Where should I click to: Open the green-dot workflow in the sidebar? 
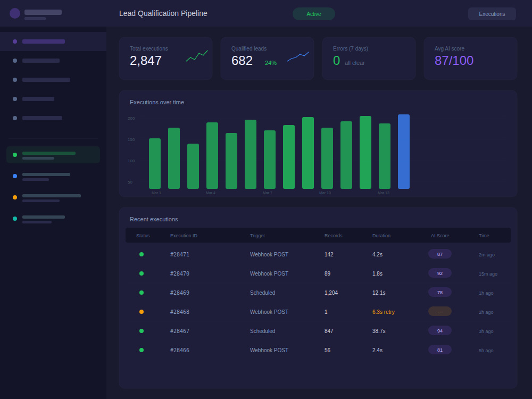(53, 155)
